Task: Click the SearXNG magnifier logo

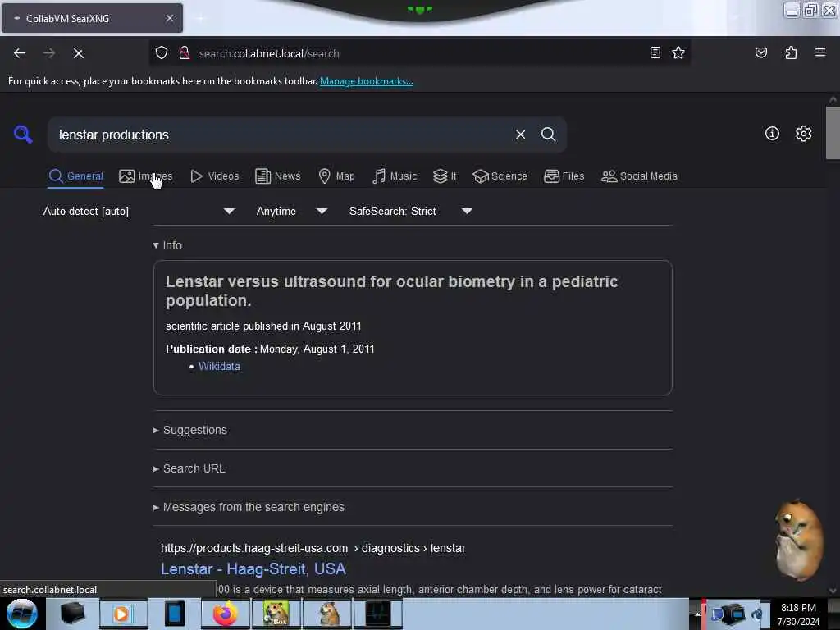Action: (22, 134)
